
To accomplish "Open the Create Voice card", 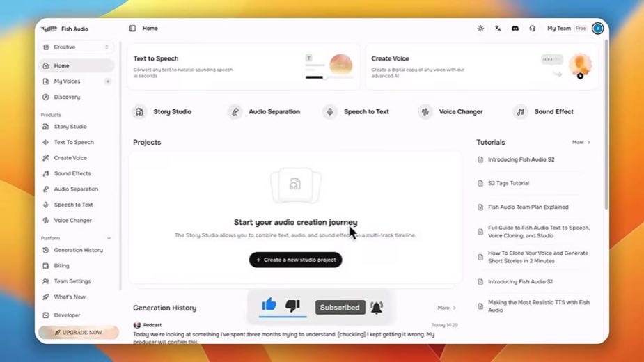I will [482, 67].
